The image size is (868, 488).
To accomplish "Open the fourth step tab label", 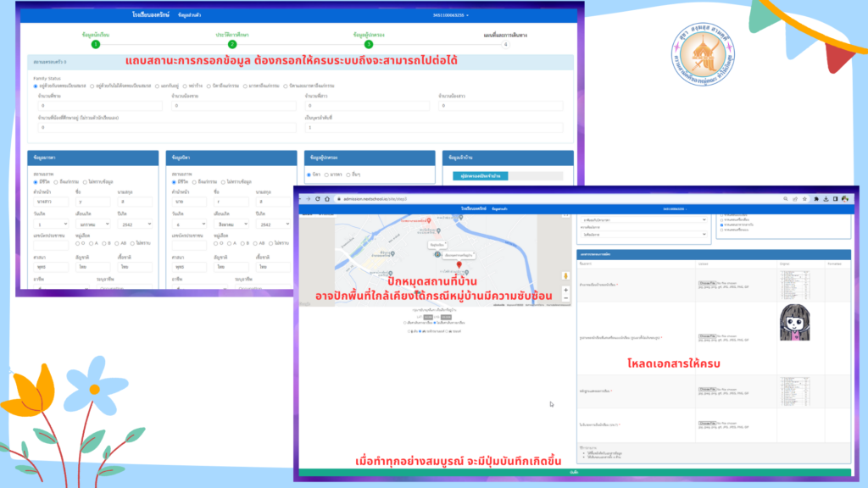I will point(505,35).
